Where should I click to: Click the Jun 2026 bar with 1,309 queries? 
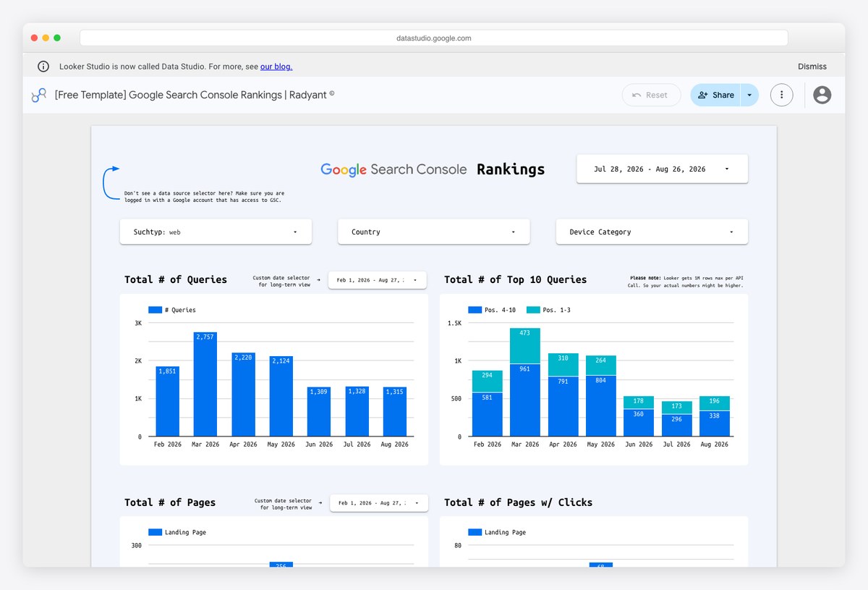click(319, 412)
